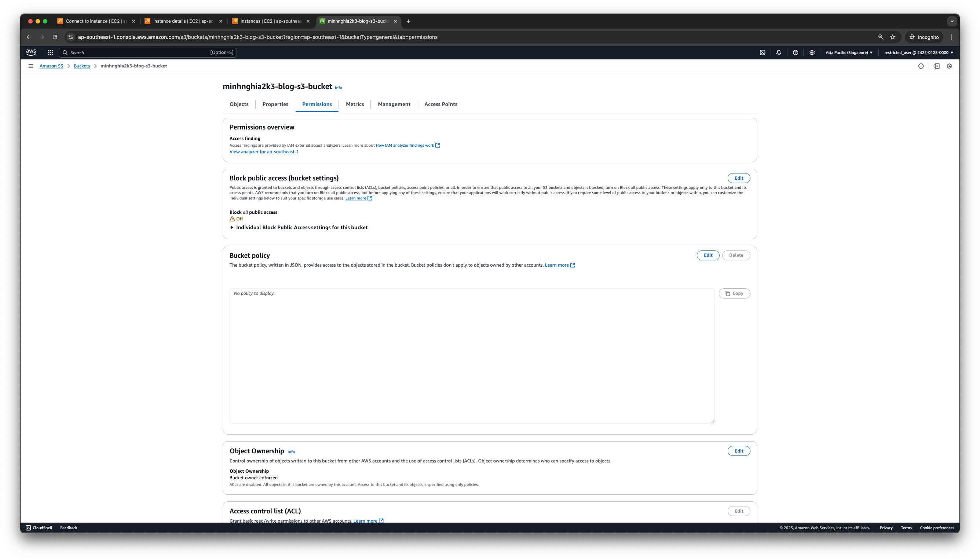
Task: Click the Buckets breadcrumb link
Action: click(81, 66)
